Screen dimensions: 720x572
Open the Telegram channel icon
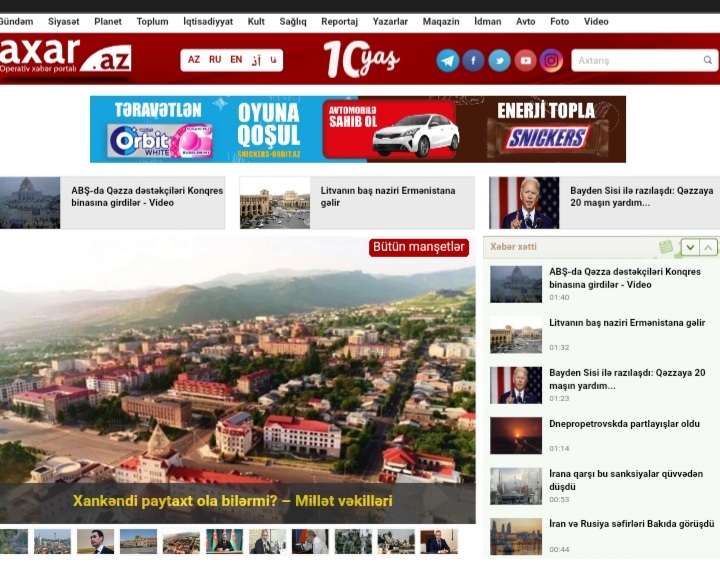[448, 60]
